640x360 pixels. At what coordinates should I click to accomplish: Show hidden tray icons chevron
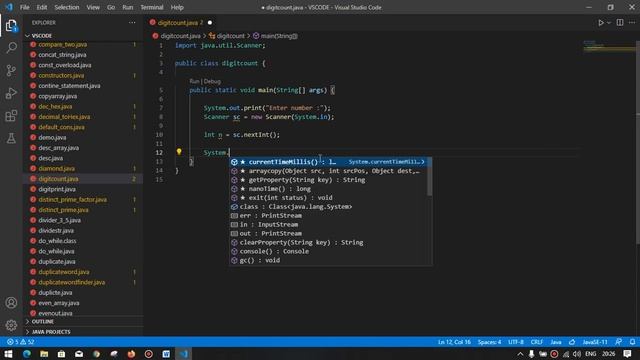tap(520, 354)
